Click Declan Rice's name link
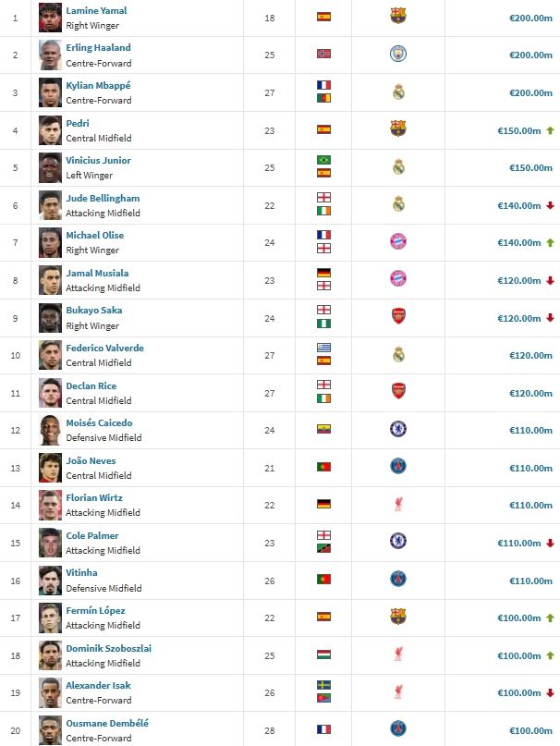The width and height of the screenshot is (560, 746). [93, 385]
